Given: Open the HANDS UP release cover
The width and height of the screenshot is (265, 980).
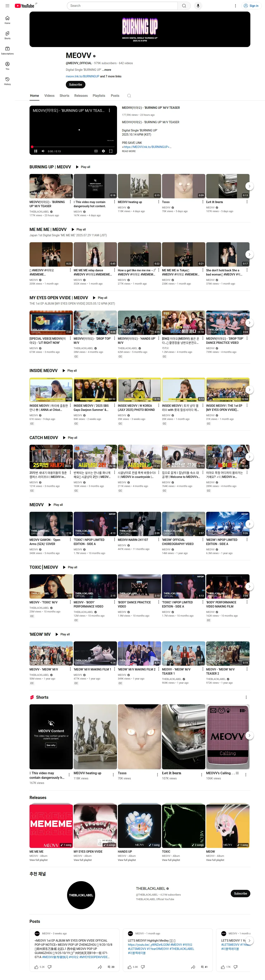Looking at the screenshot, I should tap(139, 826).
